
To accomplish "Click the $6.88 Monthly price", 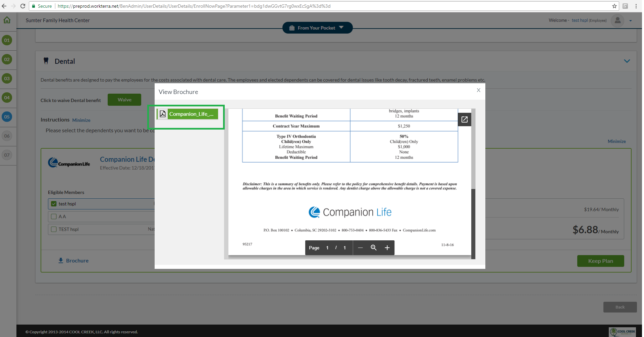I will tap(596, 230).
